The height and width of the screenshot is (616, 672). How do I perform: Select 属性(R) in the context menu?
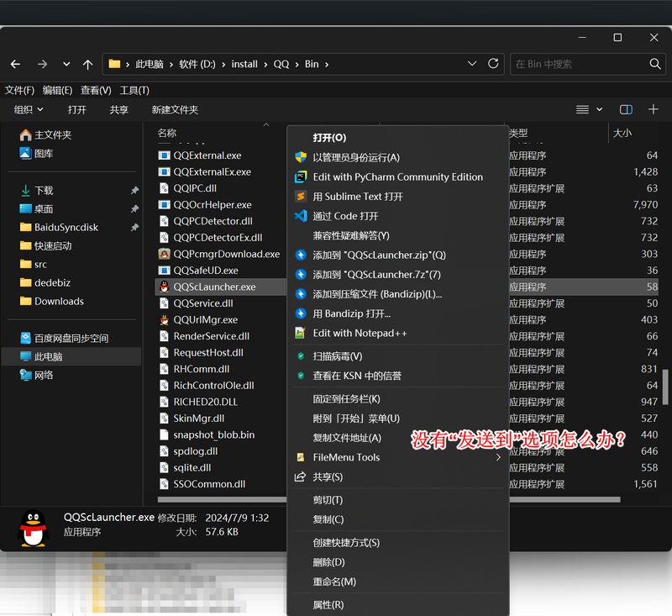[x=328, y=605]
